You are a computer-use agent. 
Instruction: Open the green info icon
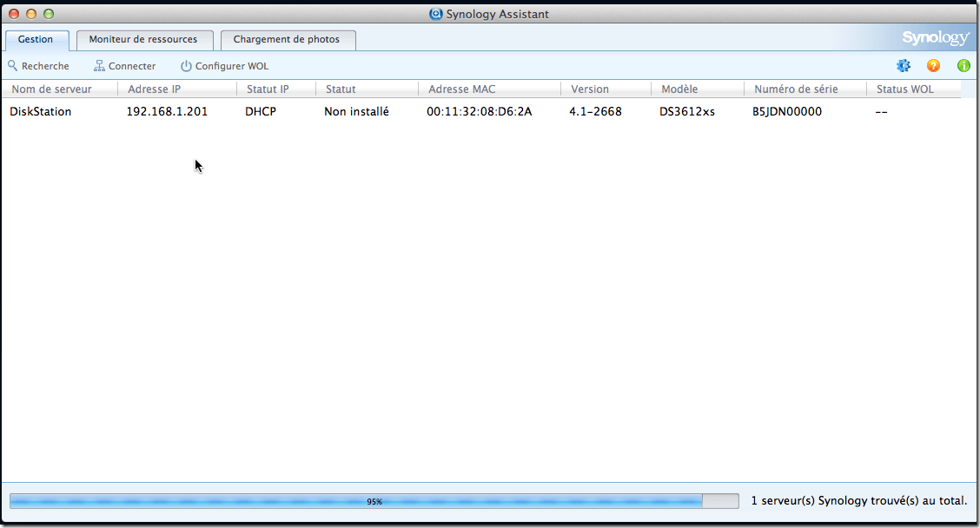(963, 66)
